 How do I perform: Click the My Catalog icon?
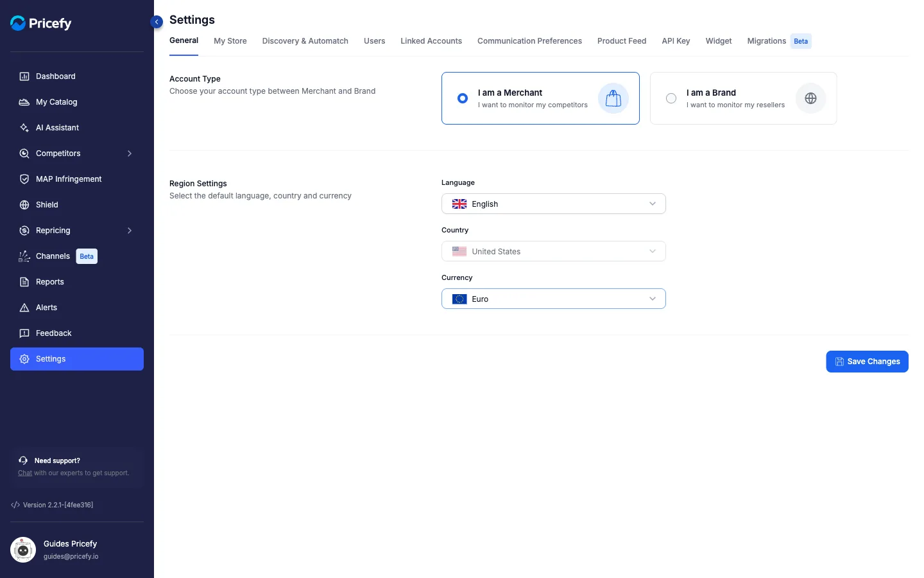[x=24, y=102]
